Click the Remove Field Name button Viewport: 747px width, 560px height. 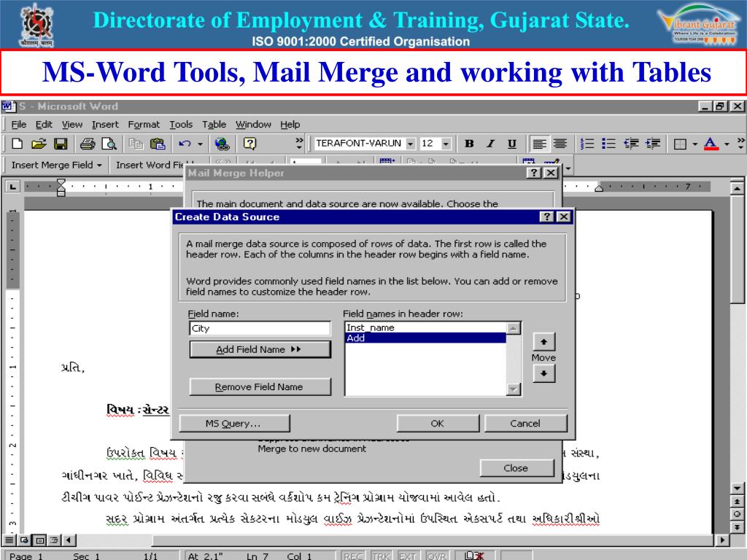pos(260,386)
